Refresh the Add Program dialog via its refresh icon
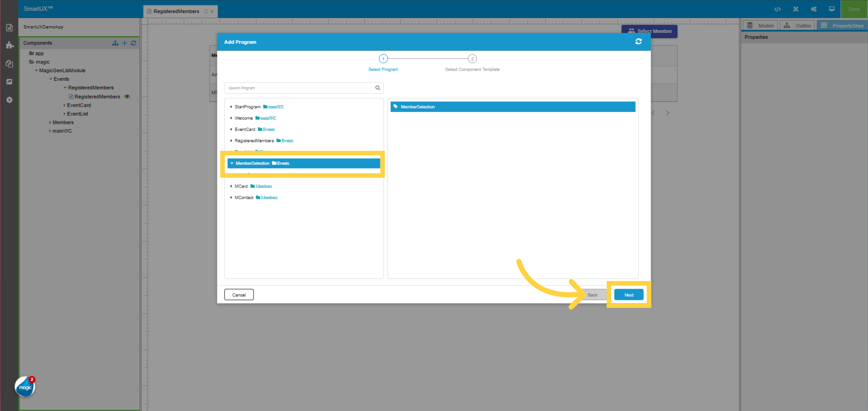Image resolution: width=868 pixels, height=411 pixels. tap(638, 42)
